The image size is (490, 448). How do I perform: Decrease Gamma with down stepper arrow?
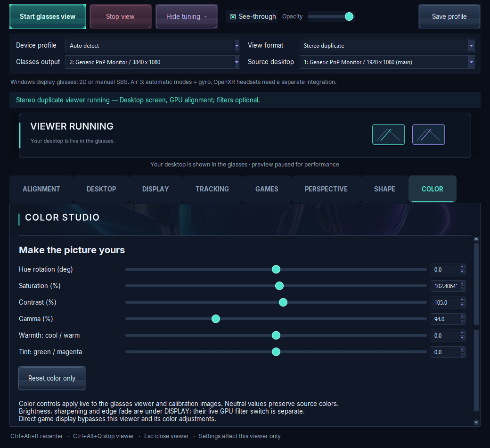pyautogui.click(x=462, y=322)
